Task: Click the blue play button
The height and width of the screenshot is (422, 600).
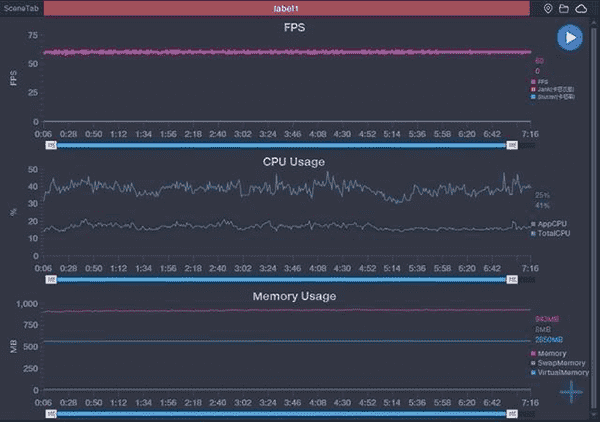Action: coord(569,38)
